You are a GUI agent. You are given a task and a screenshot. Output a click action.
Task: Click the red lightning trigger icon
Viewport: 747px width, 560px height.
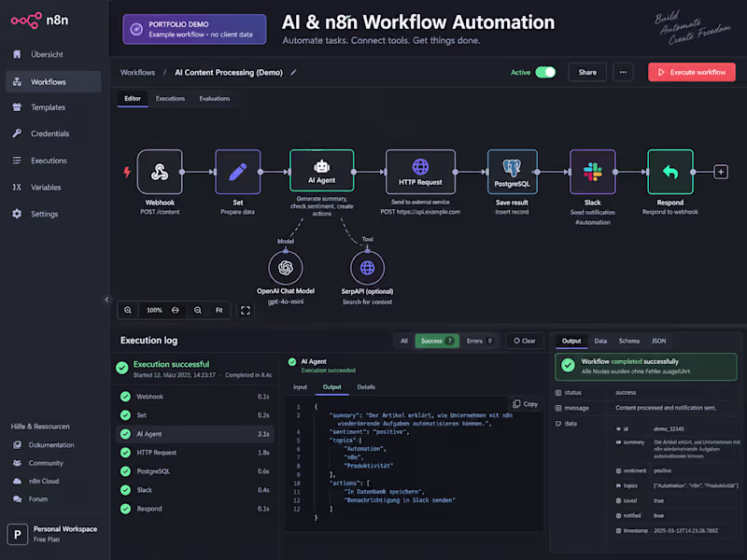click(x=127, y=172)
